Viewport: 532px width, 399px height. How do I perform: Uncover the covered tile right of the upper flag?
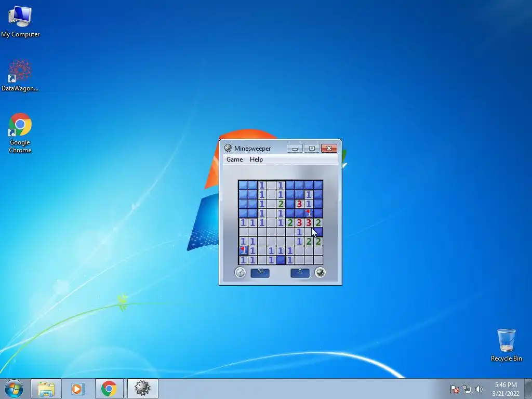pos(318,213)
